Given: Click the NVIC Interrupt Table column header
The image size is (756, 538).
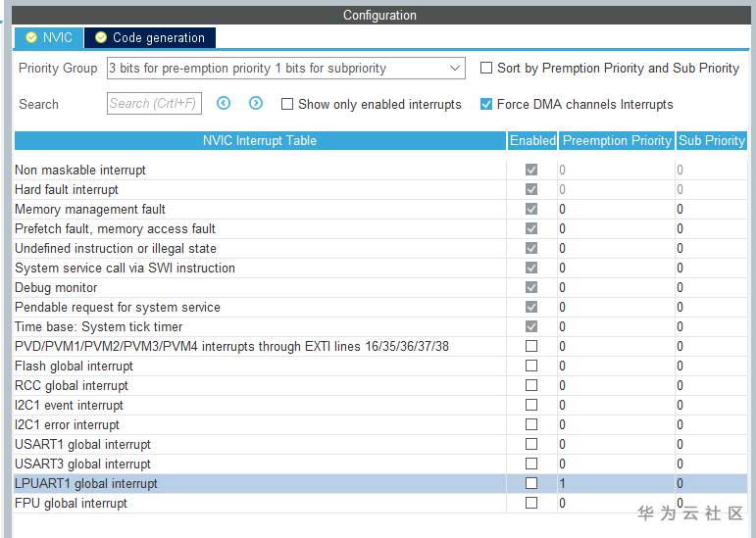Looking at the screenshot, I should [x=260, y=141].
